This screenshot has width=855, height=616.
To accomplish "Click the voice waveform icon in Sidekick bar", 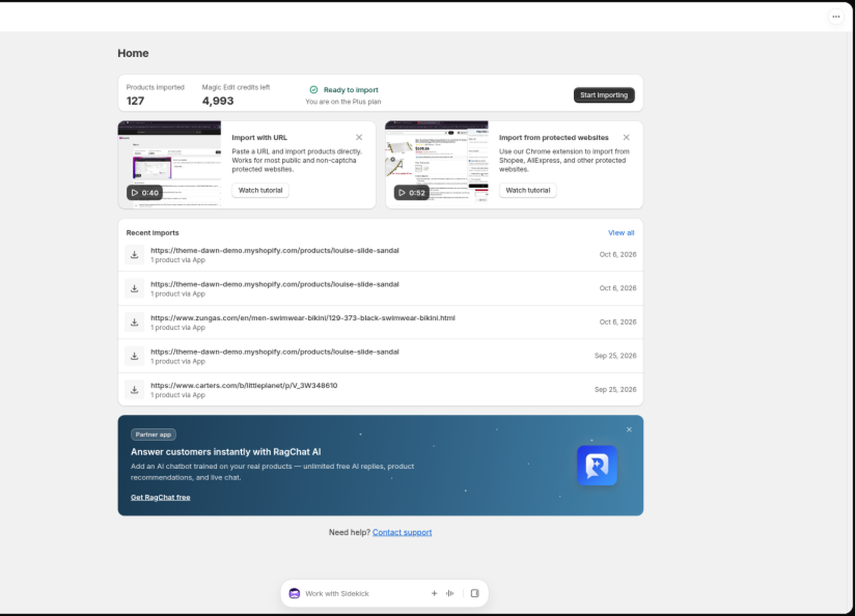I will (450, 593).
